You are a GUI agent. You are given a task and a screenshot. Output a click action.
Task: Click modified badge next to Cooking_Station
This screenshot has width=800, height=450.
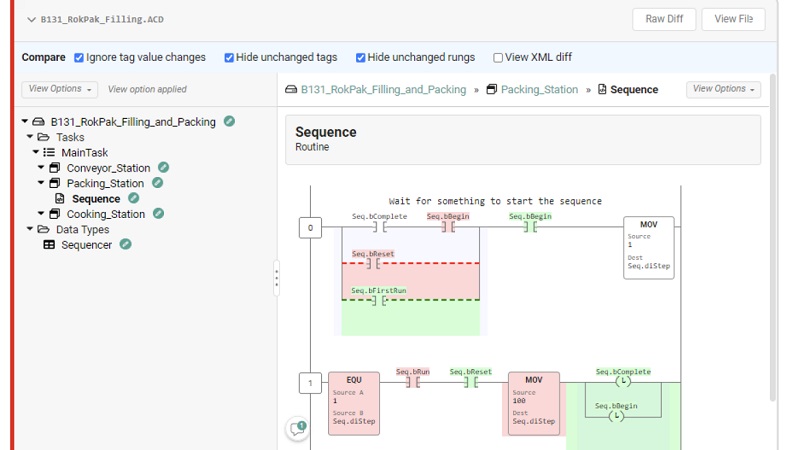(159, 213)
